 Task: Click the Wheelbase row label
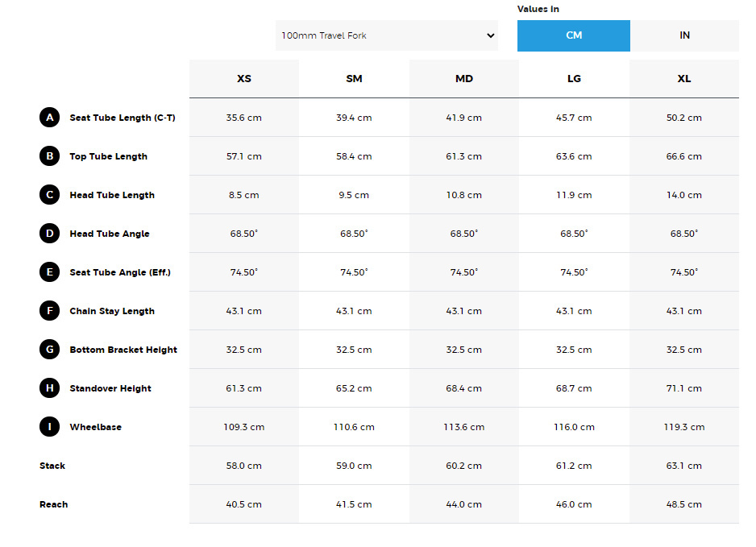95,427
